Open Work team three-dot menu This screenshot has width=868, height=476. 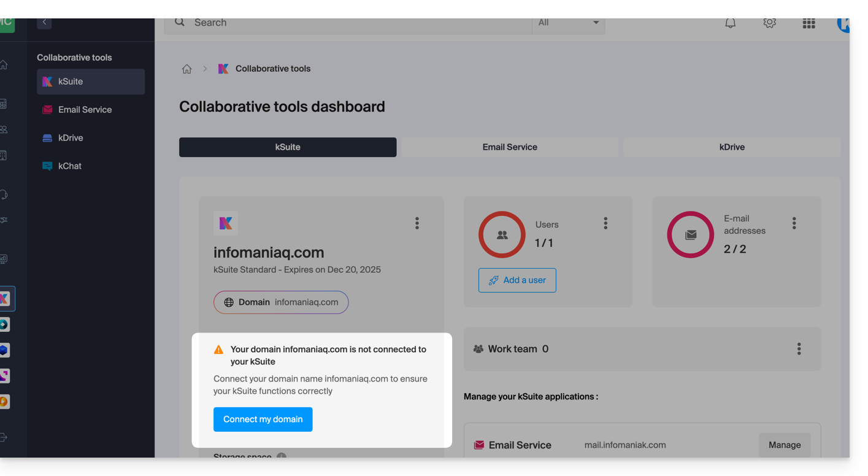(799, 349)
